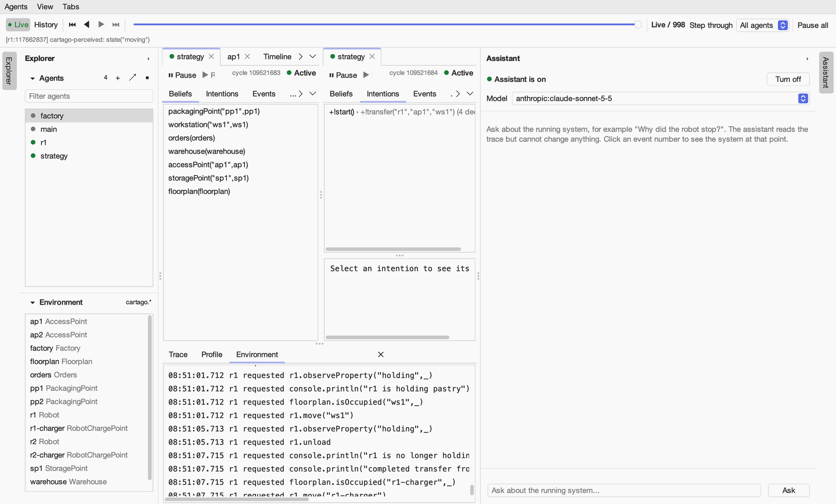
Task: Stop all agents with square icon
Action: 147,78
